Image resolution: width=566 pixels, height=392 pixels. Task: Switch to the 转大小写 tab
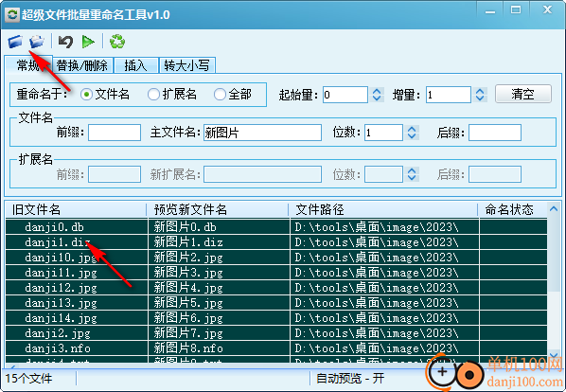tap(187, 65)
